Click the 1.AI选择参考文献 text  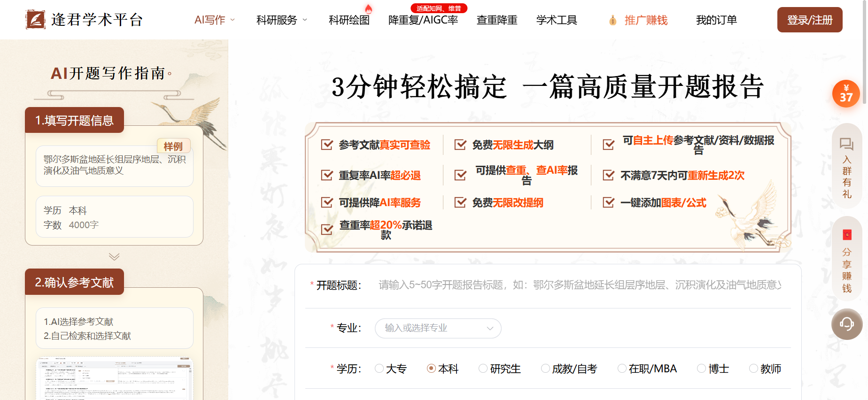(78, 322)
